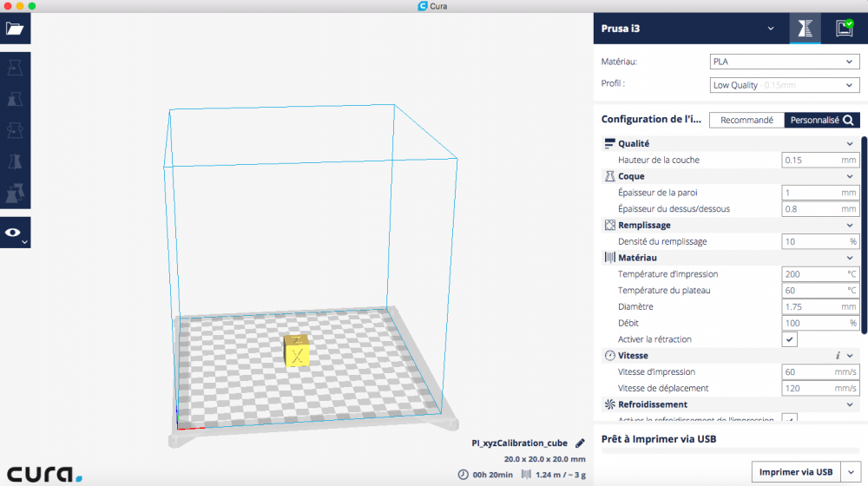
Task: Click the 00h 20min print time
Action: coord(492,475)
